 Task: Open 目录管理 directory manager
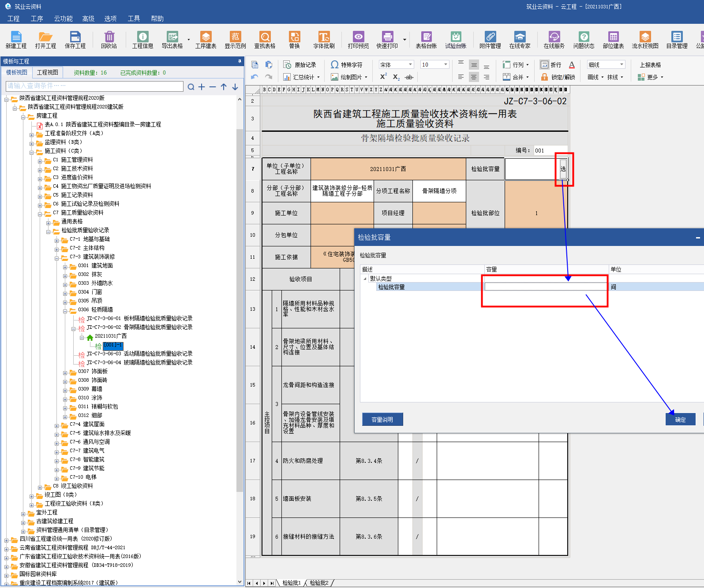point(677,40)
